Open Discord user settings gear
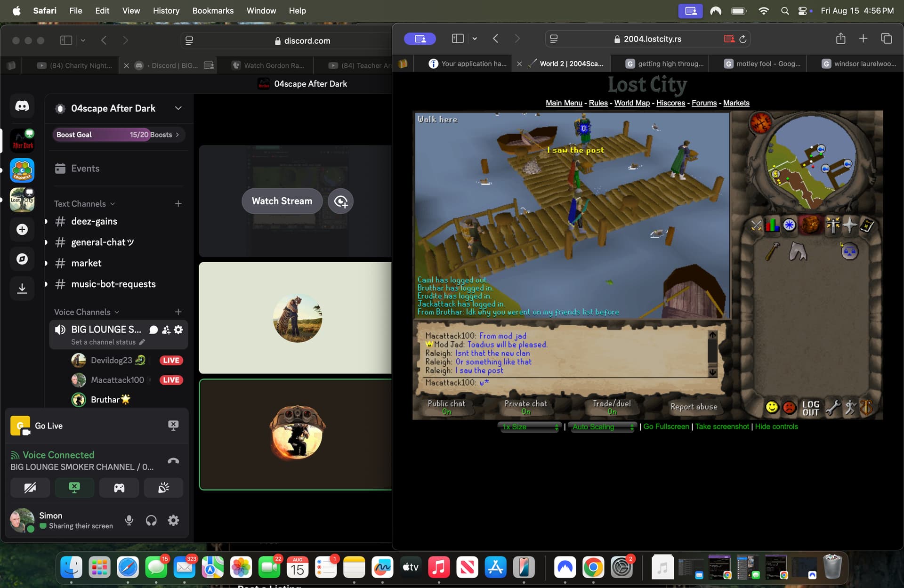The image size is (904, 588). point(173,520)
